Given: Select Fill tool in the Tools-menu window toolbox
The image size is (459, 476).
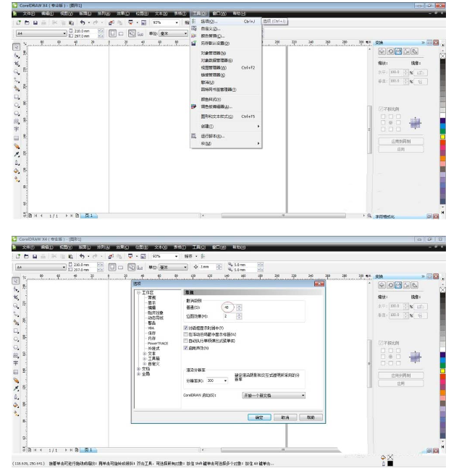Looking at the screenshot, I should (x=17, y=171).
